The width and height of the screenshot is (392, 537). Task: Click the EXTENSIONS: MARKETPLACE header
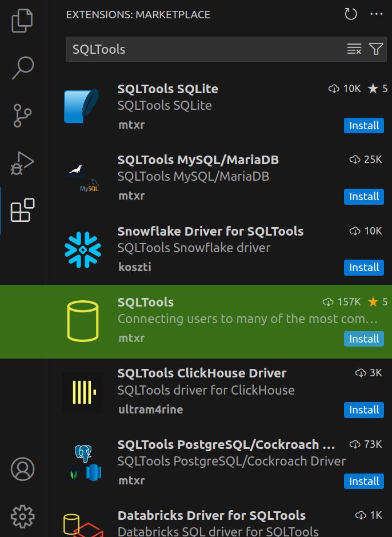[x=138, y=15]
